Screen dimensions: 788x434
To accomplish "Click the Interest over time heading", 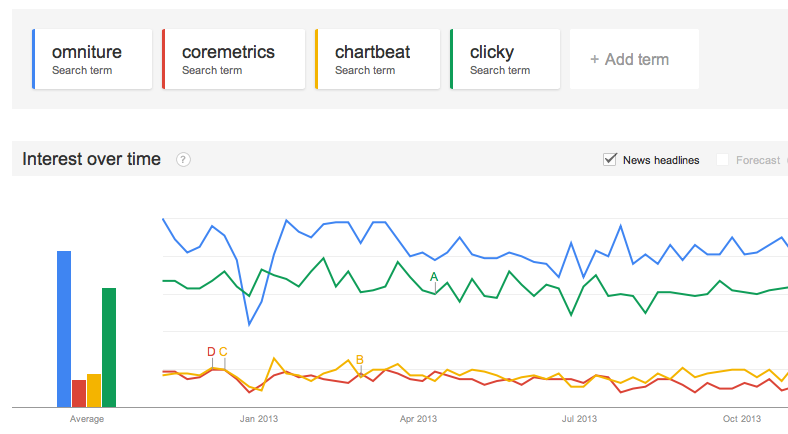I will 91,159.
